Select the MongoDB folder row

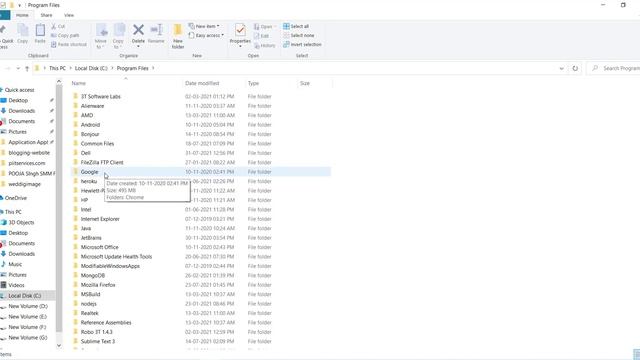coord(200,276)
